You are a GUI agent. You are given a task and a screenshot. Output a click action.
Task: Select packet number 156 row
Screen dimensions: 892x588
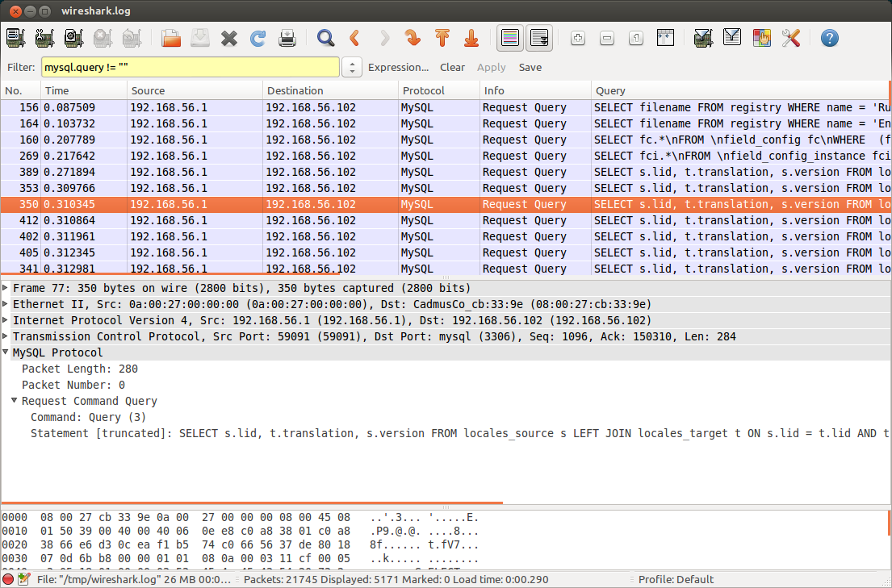(x=446, y=107)
